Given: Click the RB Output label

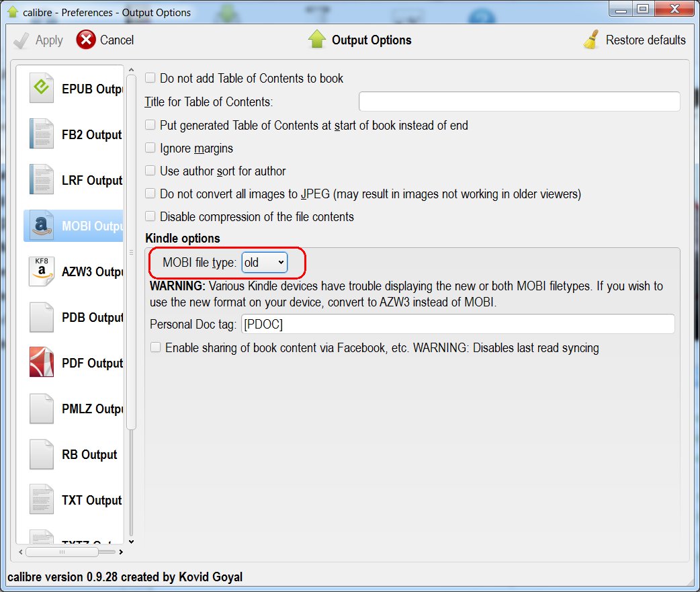Looking at the screenshot, I should pyautogui.click(x=89, y=454).
